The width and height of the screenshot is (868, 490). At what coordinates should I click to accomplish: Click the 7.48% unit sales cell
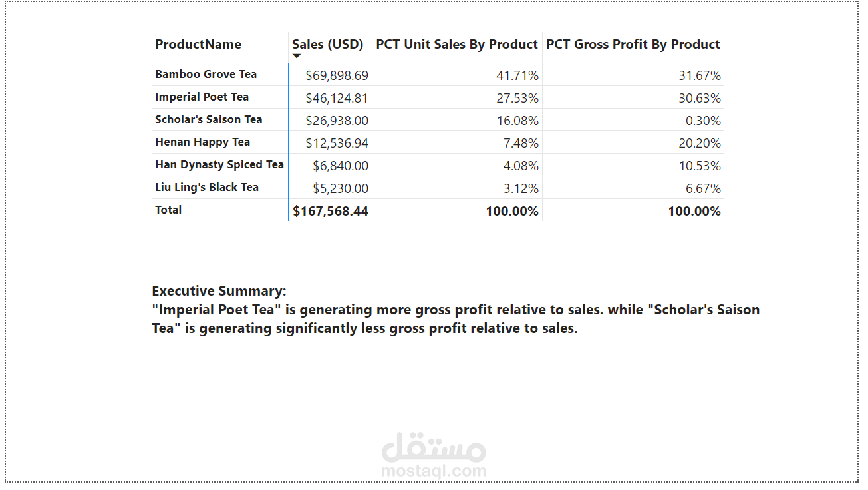pos(521,144)
